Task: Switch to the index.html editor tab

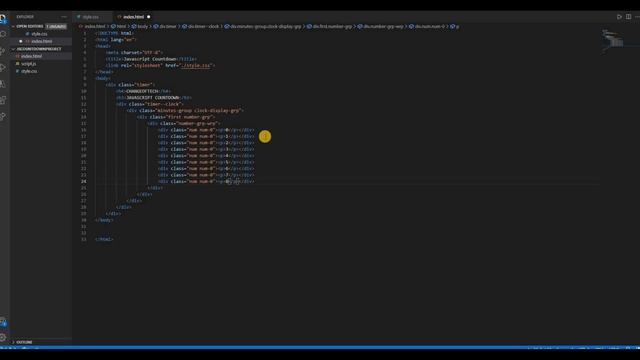Action: [x=133, y=17]
